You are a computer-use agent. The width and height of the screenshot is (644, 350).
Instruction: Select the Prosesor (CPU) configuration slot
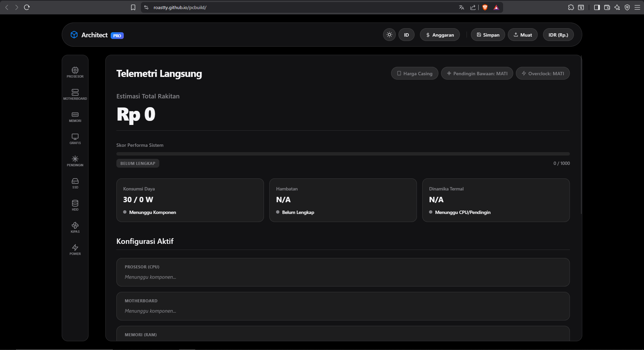click(x=343, y=272)
